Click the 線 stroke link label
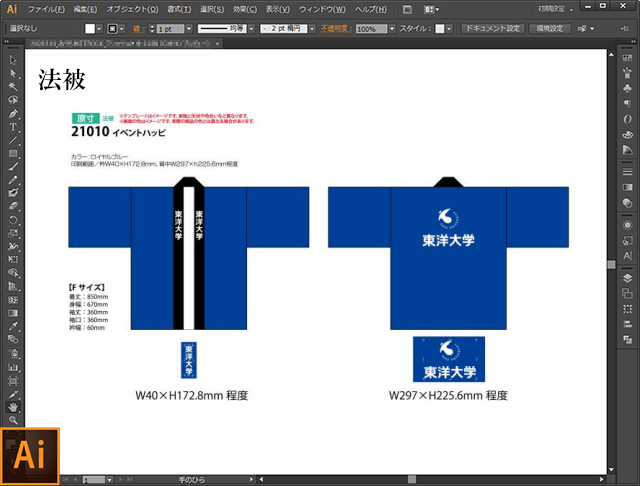This screenshot has width=640, height=486. 137,29
